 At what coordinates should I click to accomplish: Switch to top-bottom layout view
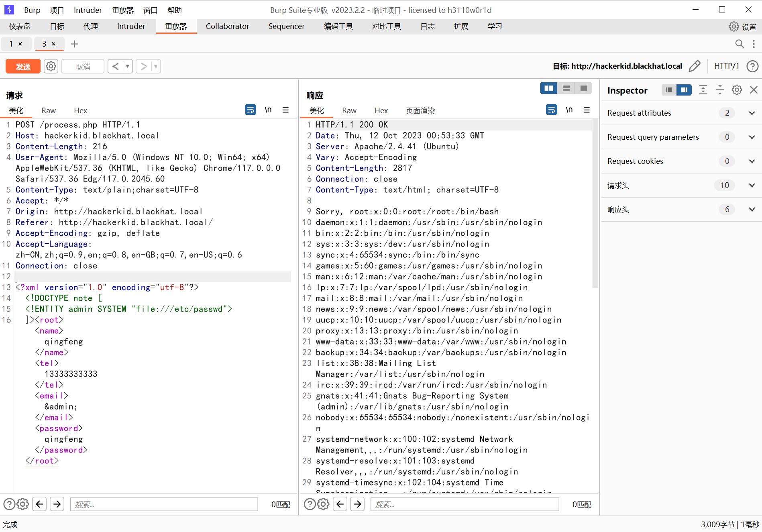point(566,88)
